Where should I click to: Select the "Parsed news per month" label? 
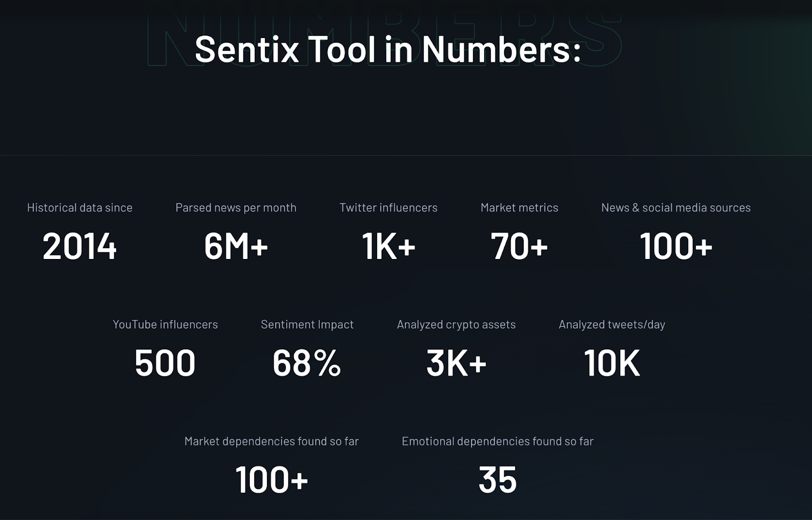(236, 208)
